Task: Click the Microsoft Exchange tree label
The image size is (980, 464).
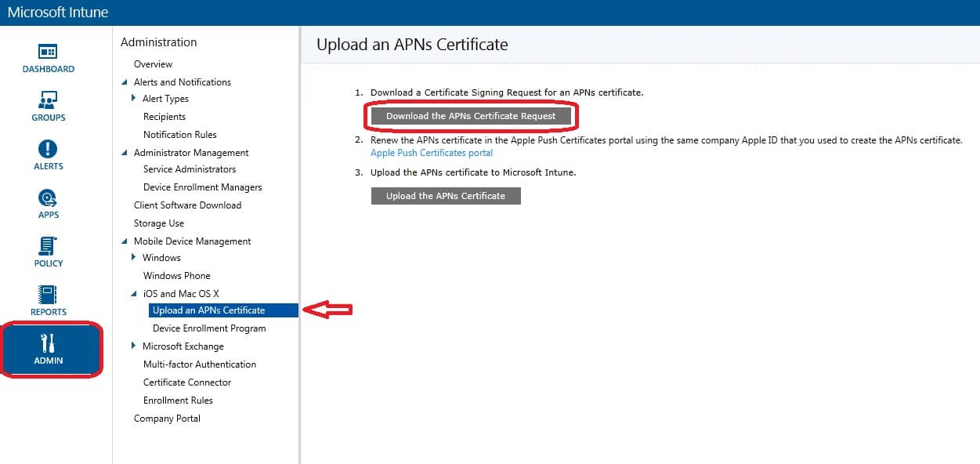Action: coord(183,346)
